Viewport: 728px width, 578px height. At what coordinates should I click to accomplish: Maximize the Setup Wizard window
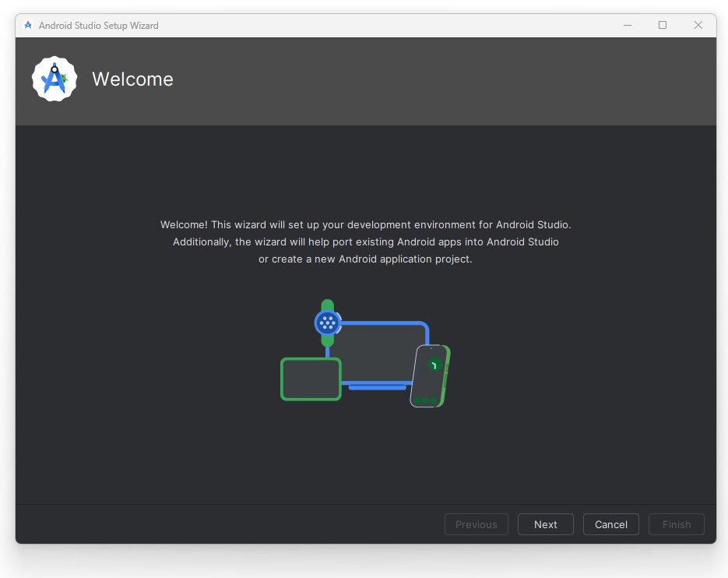(x=663, y=25)
